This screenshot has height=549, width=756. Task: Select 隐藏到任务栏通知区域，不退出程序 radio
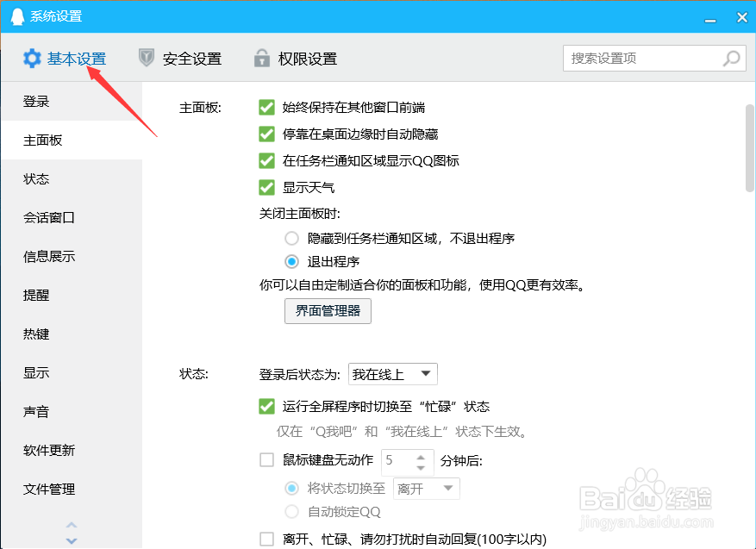tap(291, 238)
